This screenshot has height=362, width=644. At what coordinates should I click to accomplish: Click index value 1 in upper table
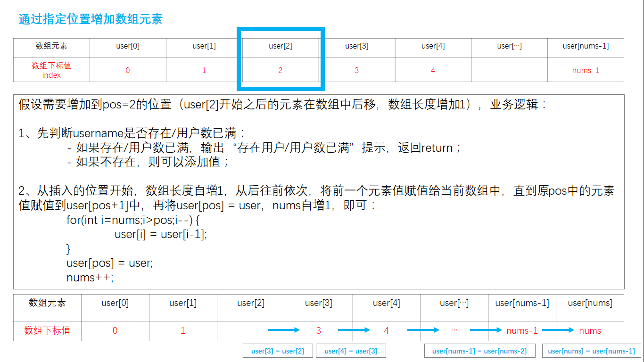(204, 71)
